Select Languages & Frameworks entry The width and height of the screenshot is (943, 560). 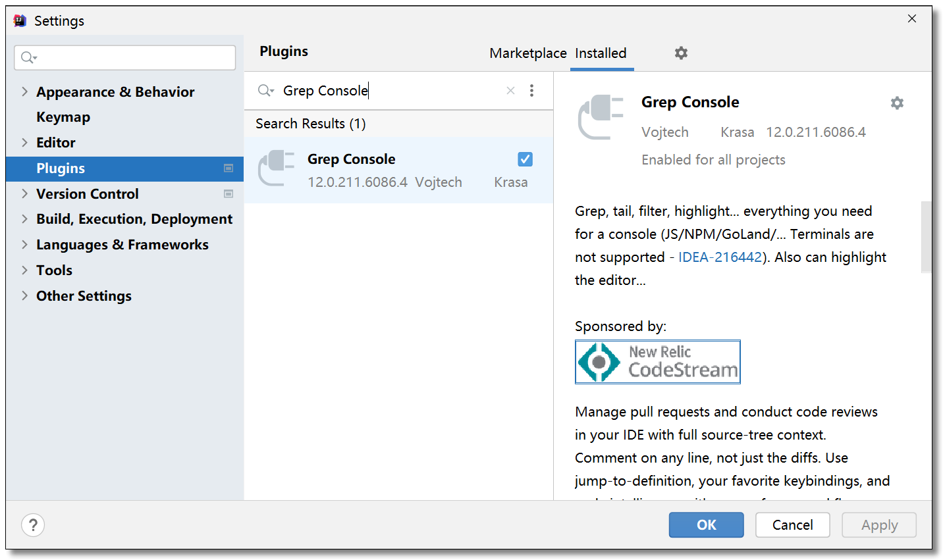122,245
